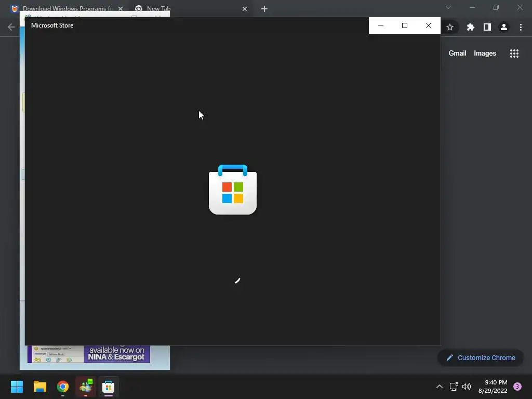This screenshot has width=532, height=399.
Task: Open Google Chrome from taskbar
Action: (63, 387)
